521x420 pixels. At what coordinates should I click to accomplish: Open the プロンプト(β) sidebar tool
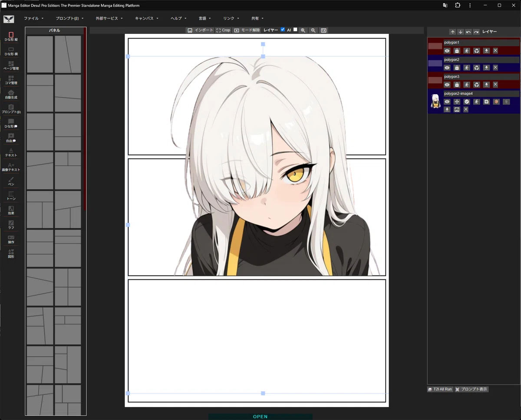coord(11,109)
